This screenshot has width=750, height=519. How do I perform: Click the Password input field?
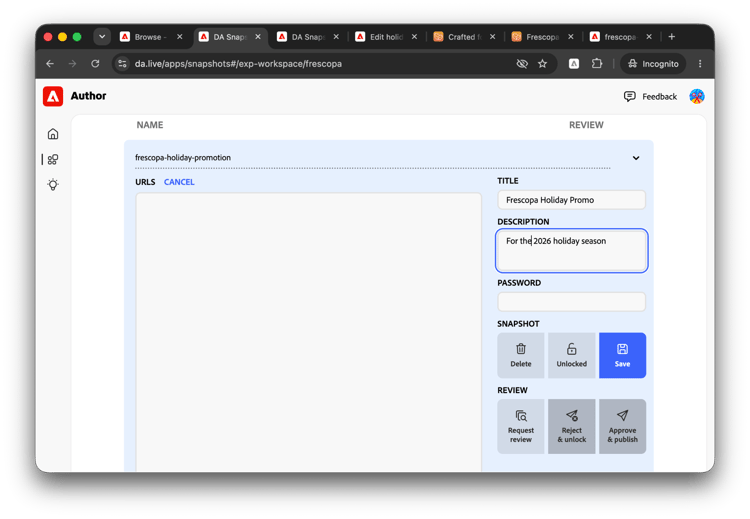tap(572, 302)
